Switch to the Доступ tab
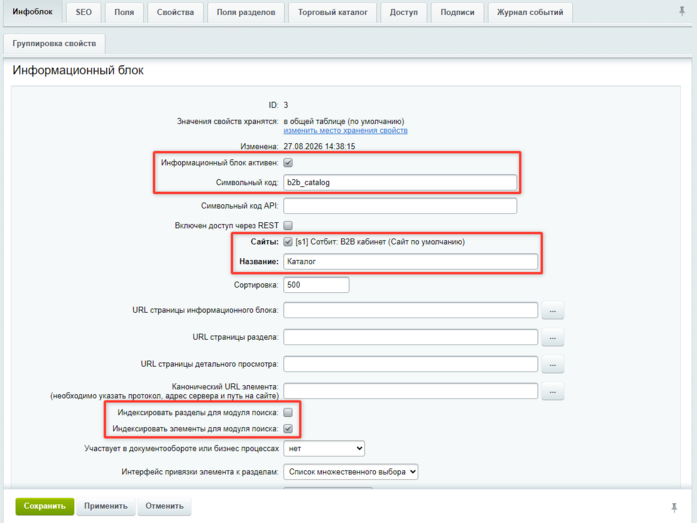Screen dimensions: 697x523 (x=404, y=12)
